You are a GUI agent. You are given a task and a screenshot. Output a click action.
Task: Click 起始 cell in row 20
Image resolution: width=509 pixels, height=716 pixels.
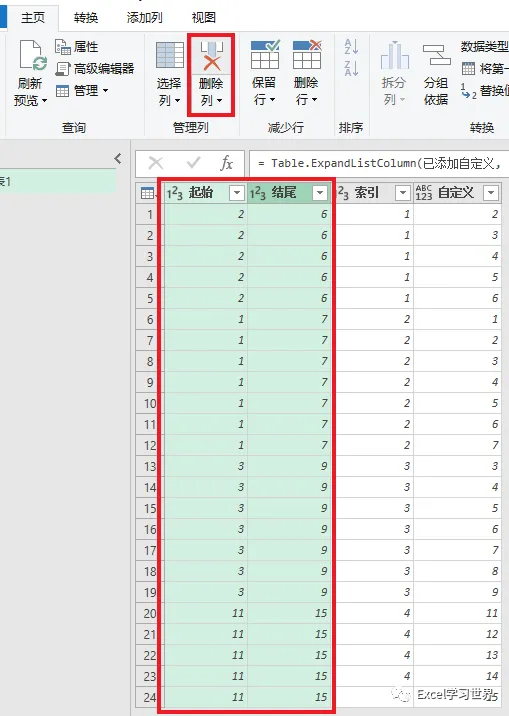(205, 613)
